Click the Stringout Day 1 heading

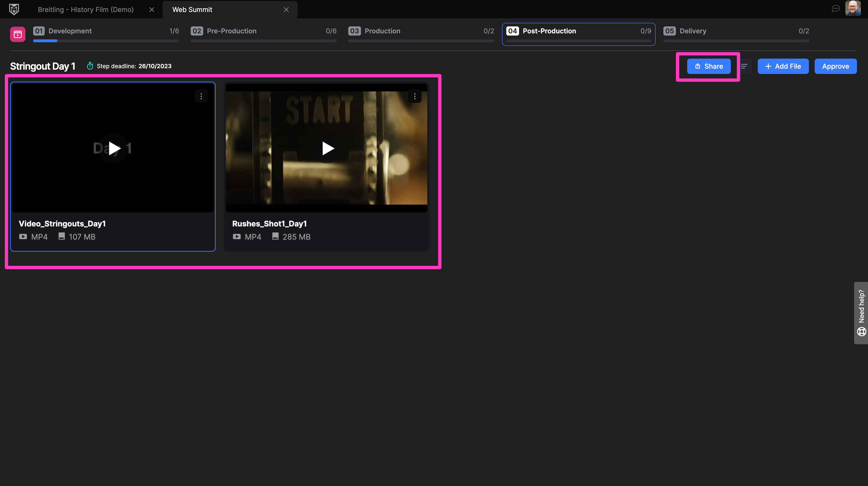pos(43,66)
